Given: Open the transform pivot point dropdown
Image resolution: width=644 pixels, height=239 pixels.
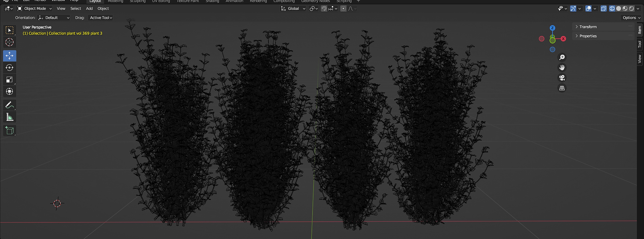Looking at the screenshot, I should click(x=314, y=8).
